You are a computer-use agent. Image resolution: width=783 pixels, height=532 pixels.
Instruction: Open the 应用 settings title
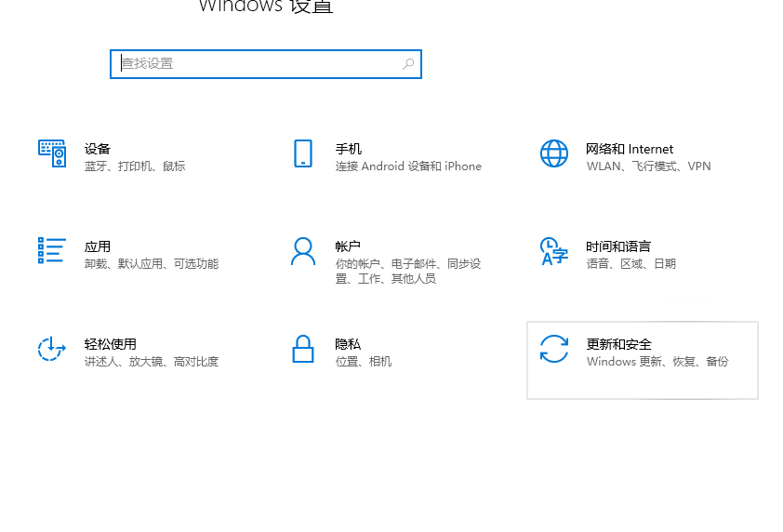(x=98, y=246)
